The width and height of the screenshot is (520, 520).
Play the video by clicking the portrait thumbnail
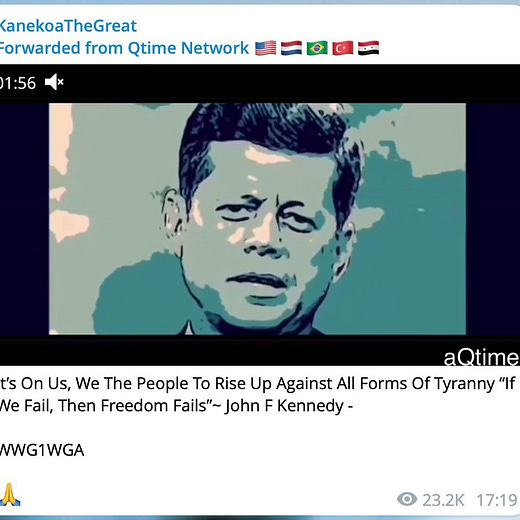pyautogui.click(x=257, y=219)
